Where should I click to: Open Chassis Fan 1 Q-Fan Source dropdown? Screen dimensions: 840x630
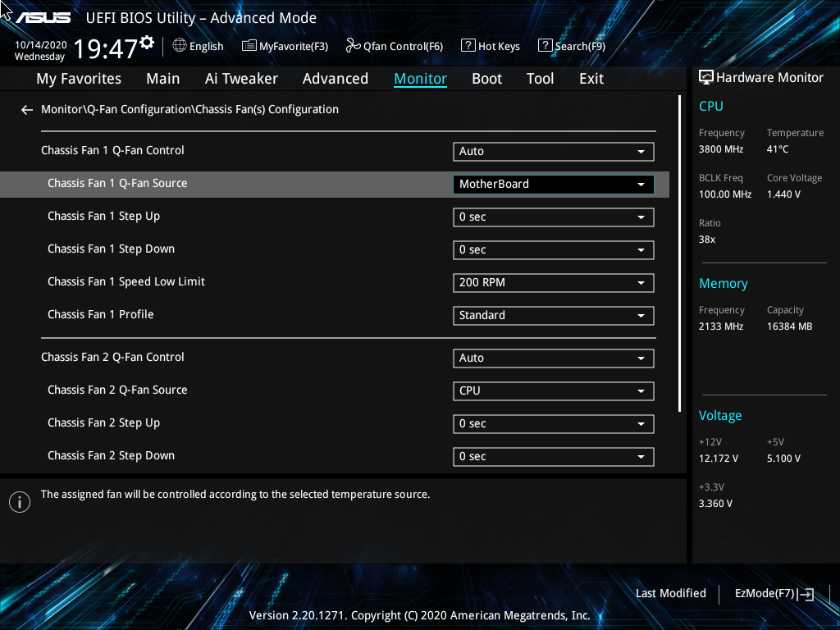[x=554, y=185]
